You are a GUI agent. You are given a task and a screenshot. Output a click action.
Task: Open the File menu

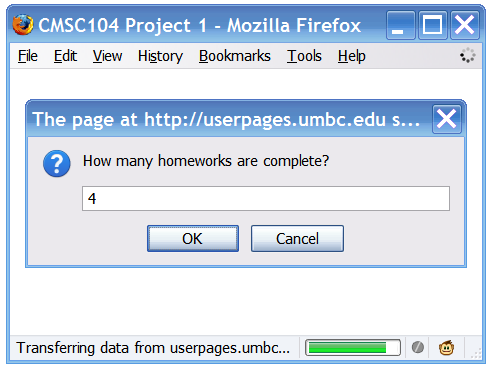pyautogui.click(x=28, y=56)
